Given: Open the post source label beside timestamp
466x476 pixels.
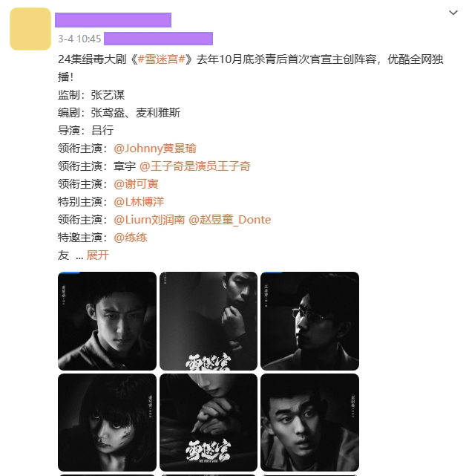Looking at the screenshot, I should (158, 39).
